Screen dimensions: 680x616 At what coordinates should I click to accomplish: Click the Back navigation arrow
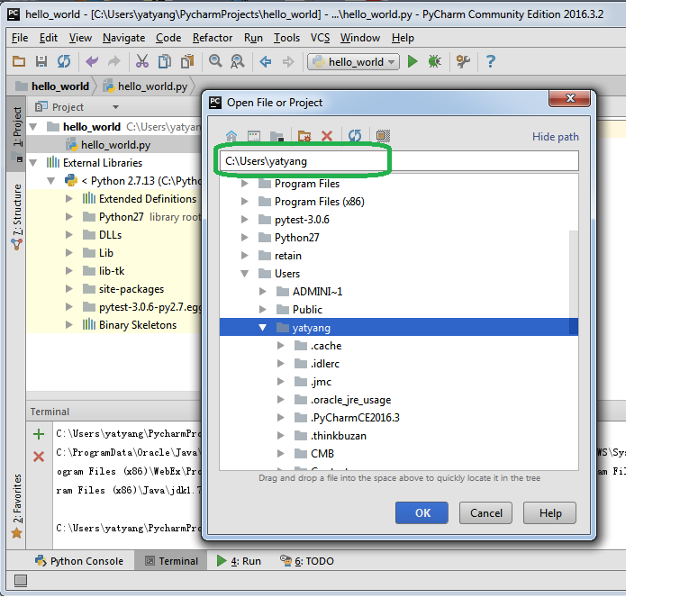[x=266, y=61]
